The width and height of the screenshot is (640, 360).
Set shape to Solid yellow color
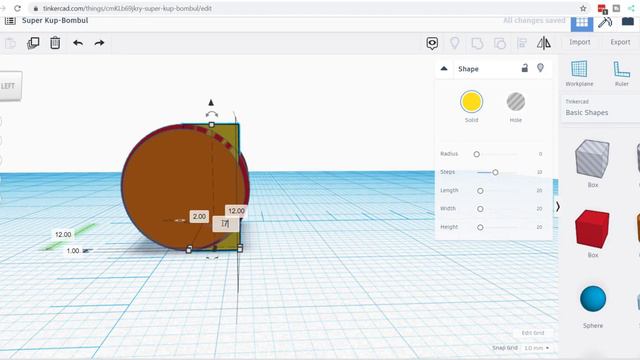[x=471, y=102]
